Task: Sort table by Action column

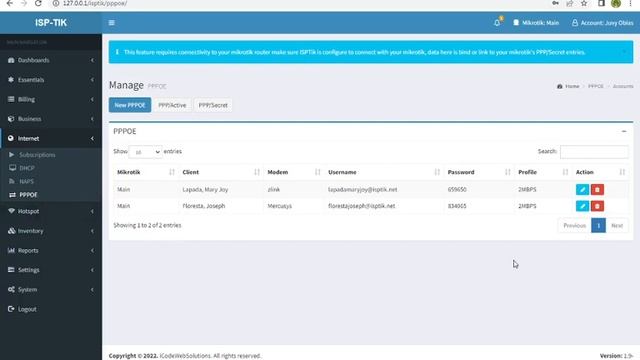Action: pos(600,172)
